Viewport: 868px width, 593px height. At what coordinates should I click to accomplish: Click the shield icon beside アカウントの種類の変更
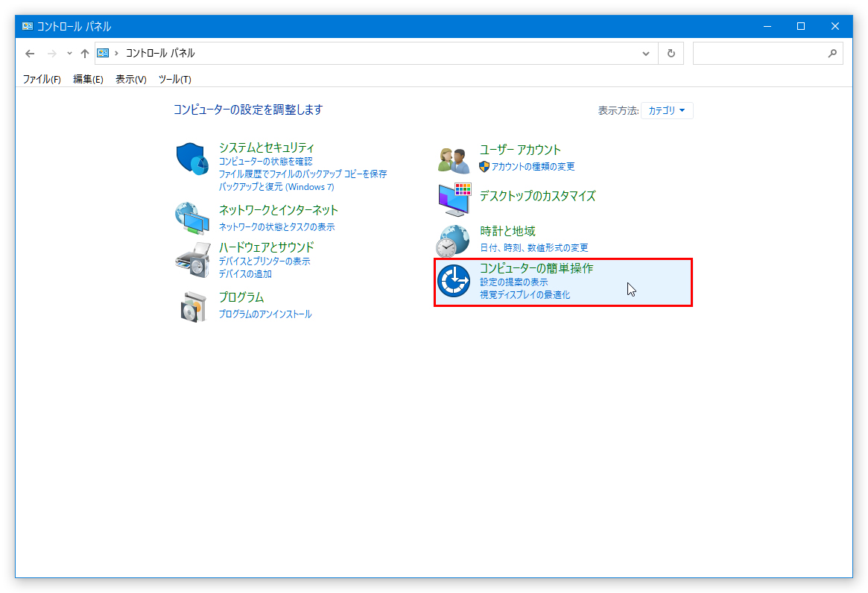pyautogui.click(x=484, y=167)
